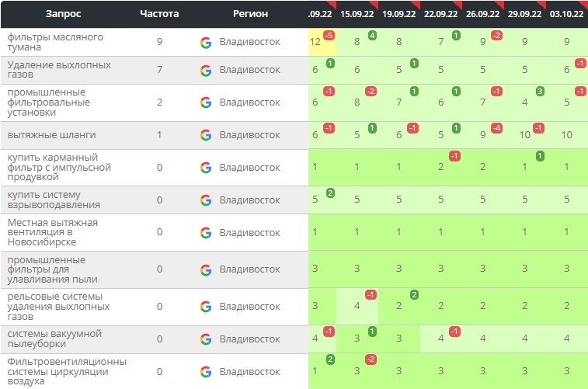The height and width of the screenshot is (389, 588).
Task: Click Google icon in фильтры масляного тумана row
Action: point(205,42)
